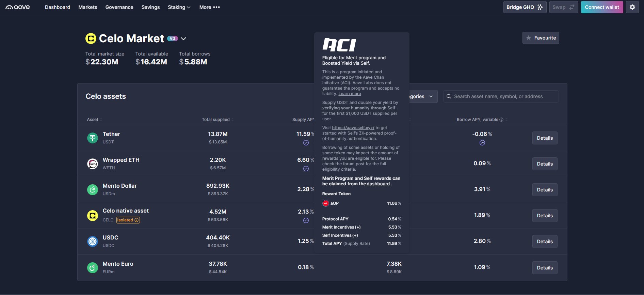Image resolution: width=644 pixels, height=295 pixels.
Task: Click the Wrapped ETH token icon
Action: pyautogui.click(x=93, y=164)
